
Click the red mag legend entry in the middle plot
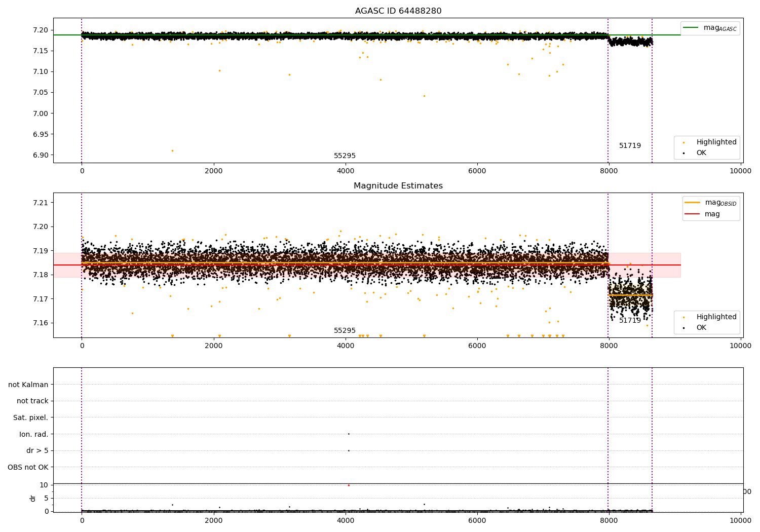[692, 214]
